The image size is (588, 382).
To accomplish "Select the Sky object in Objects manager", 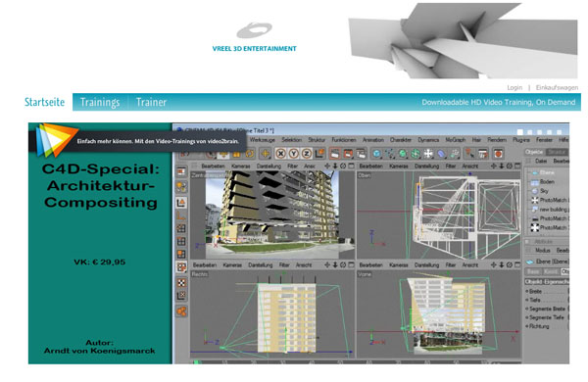I will pyautogui.click(x=544, y=191).
